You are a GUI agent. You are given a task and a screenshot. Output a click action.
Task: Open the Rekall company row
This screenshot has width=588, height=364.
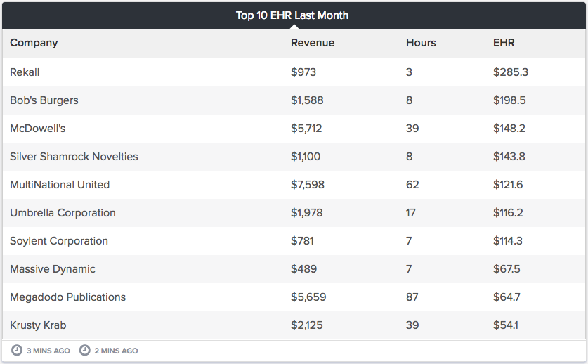coord(25,72)
